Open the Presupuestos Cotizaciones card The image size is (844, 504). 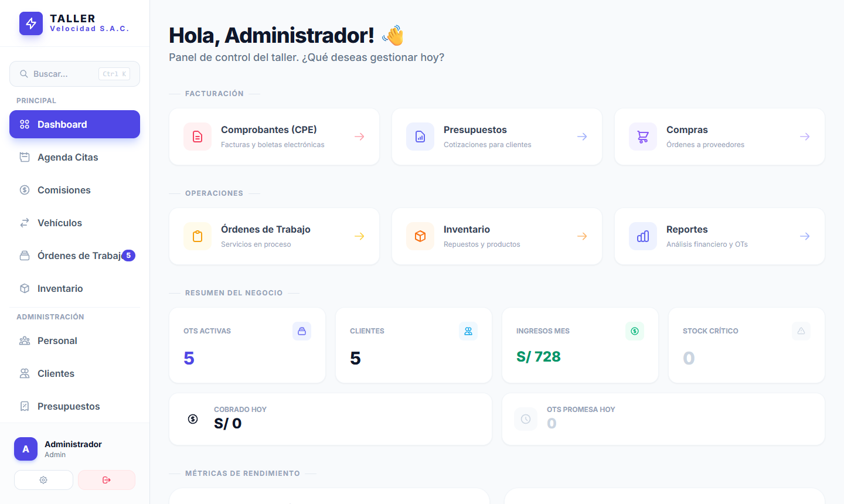tap(497, 137)
